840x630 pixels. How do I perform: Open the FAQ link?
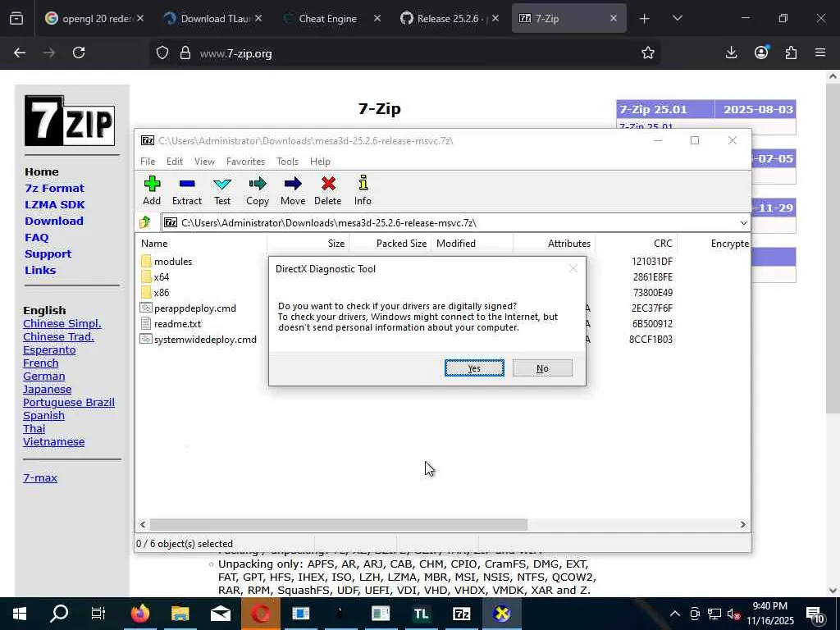36,237
